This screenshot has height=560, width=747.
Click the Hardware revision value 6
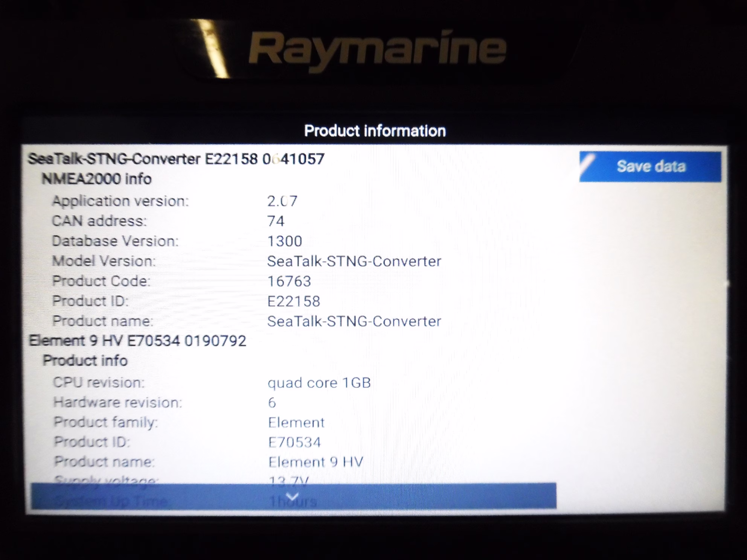click(272, 403)
